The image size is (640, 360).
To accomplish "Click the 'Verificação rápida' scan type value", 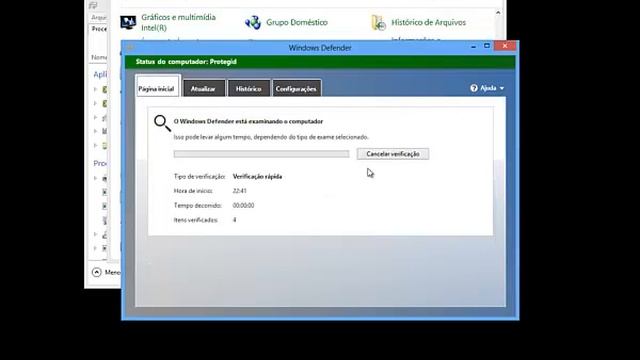I will click(257, 177).
